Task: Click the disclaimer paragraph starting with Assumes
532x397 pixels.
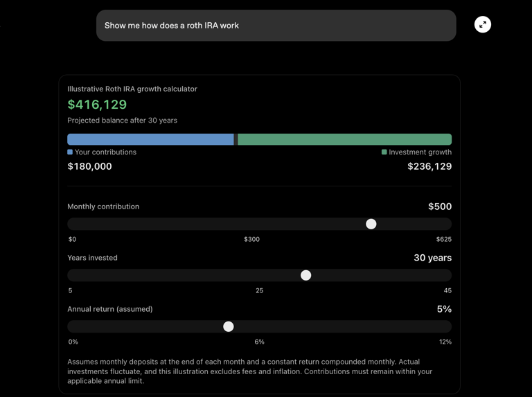Action: coord(249,371)
